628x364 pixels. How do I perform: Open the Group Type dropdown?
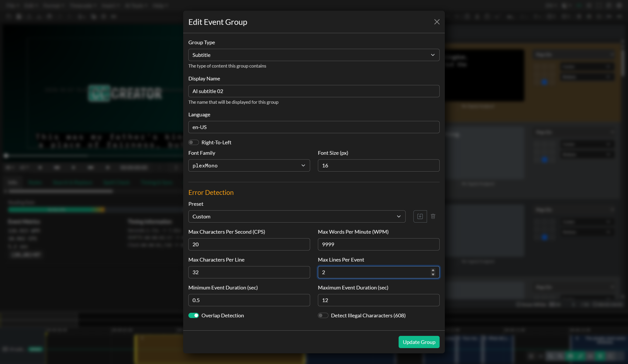tap(314, 55)
